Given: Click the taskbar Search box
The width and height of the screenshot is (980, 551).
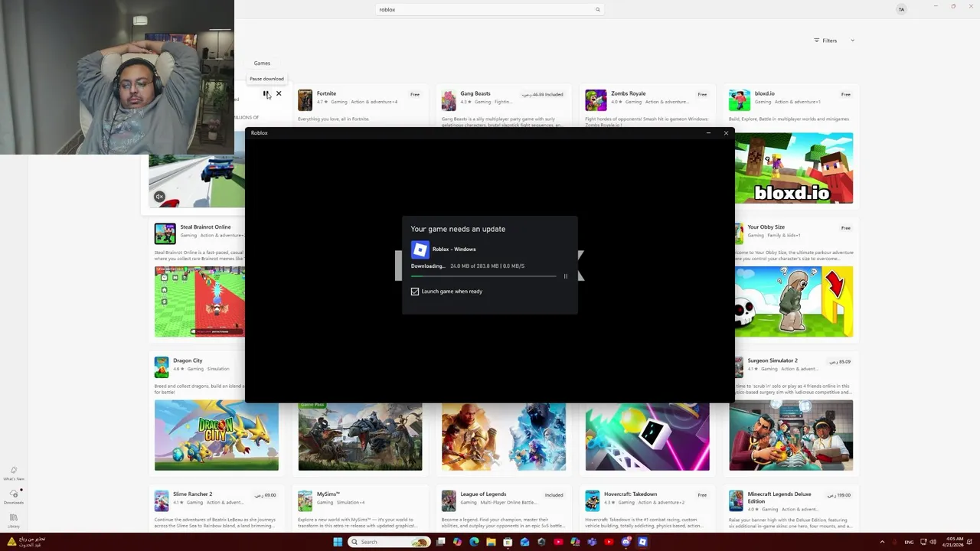Looking at the screenshot, I should pos(390,542).
